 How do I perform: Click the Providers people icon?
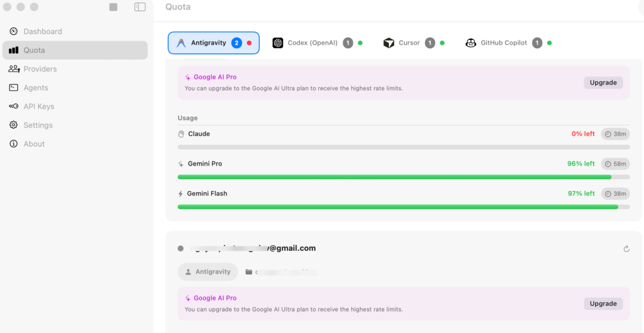coord(14,69)
